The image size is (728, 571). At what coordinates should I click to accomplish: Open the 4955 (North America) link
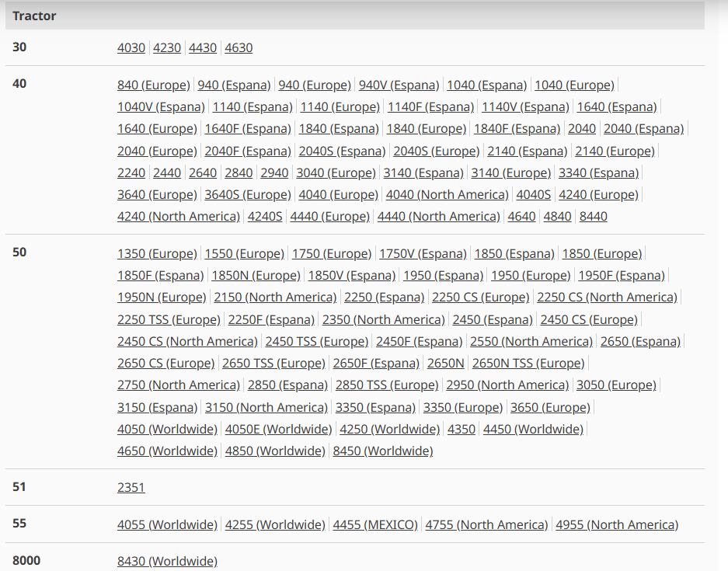617,524
